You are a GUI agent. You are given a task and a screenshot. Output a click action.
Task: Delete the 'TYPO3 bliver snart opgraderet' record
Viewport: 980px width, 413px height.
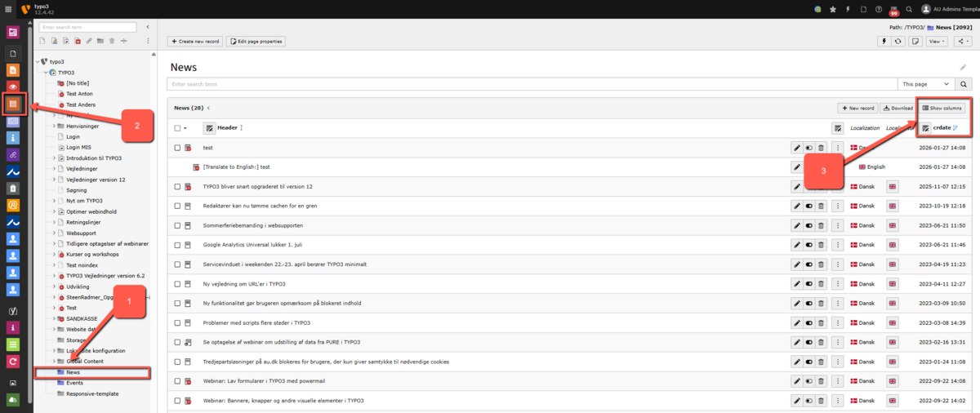821,187
